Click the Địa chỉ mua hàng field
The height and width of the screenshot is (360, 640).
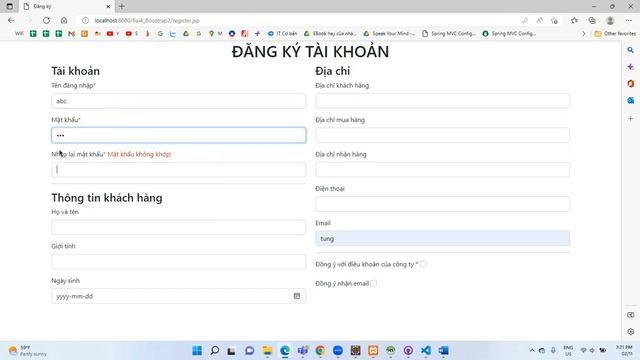point(442,135)
